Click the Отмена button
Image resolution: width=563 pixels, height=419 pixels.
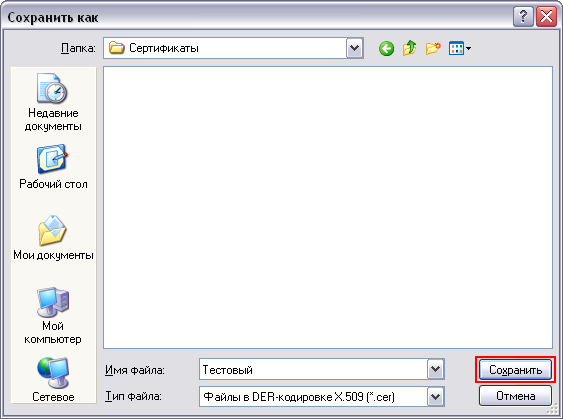(x=515, y=396)
